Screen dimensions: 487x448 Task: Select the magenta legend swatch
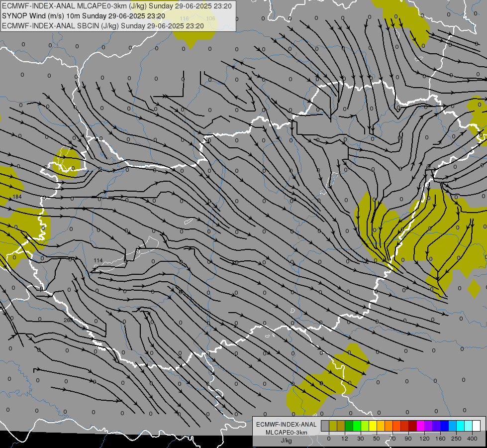(x=420, y=426)
